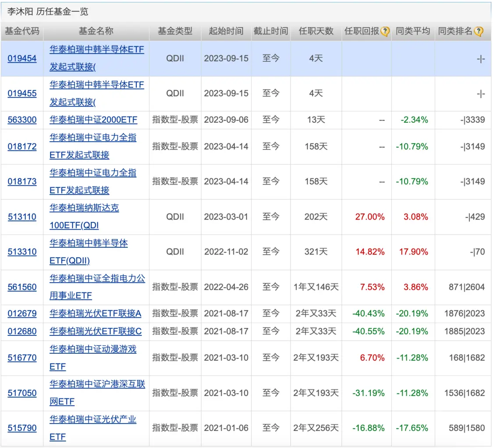Open the 华泰柏瑞中证光伏产业ETF link

click(93, 428)
